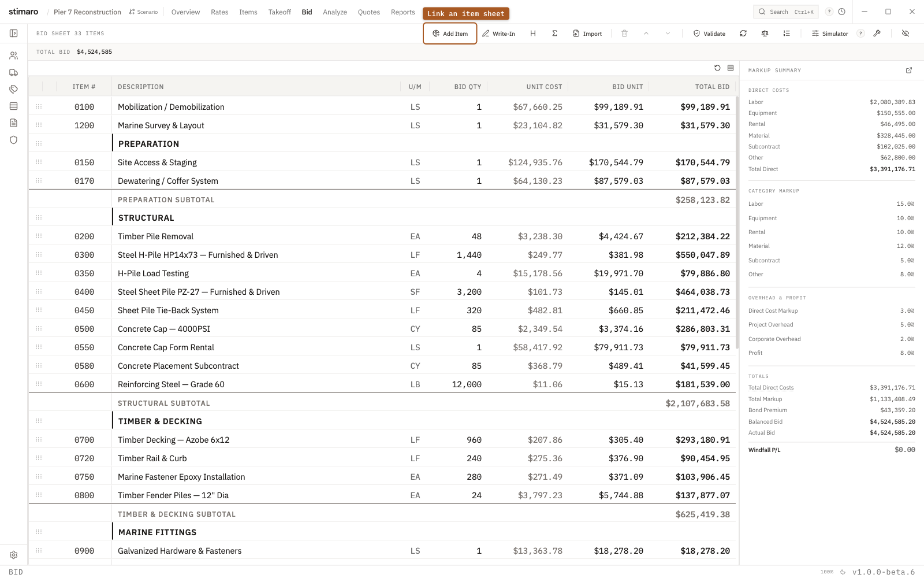Click version label v1.0.0-beta.6
Image resolution: width=924 pixels, height=578 pixels.
pyautogui.click(x=884, y=572)
